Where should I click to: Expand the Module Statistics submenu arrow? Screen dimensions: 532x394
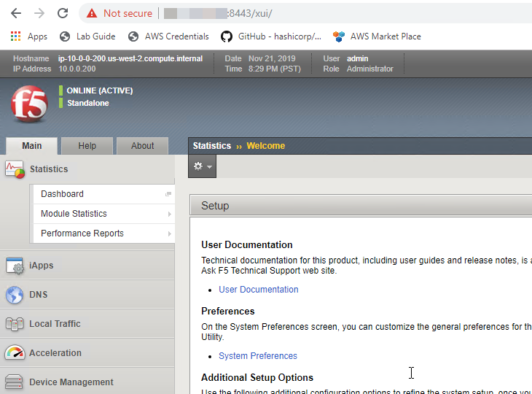[169, 214]
